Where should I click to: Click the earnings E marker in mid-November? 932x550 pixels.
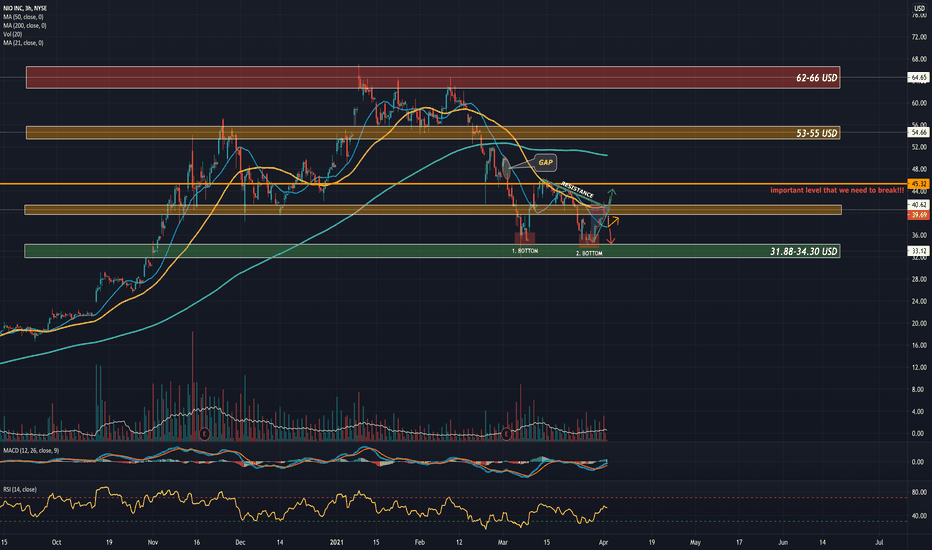click(x=204, y=434)
